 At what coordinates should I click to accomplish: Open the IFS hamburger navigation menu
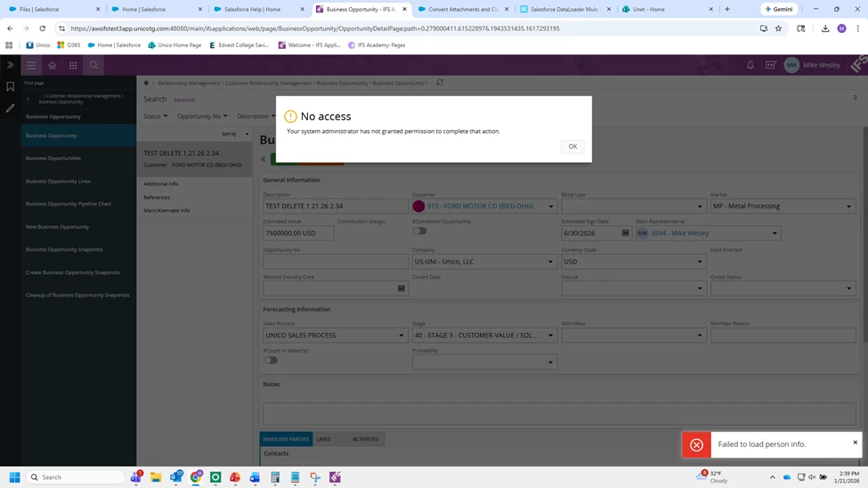[x=31, y=65]
